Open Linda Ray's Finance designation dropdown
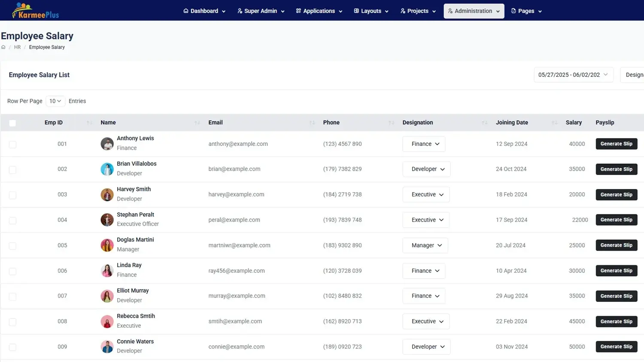This screenshot has width=644, height=362. click(x=424, y=271)
